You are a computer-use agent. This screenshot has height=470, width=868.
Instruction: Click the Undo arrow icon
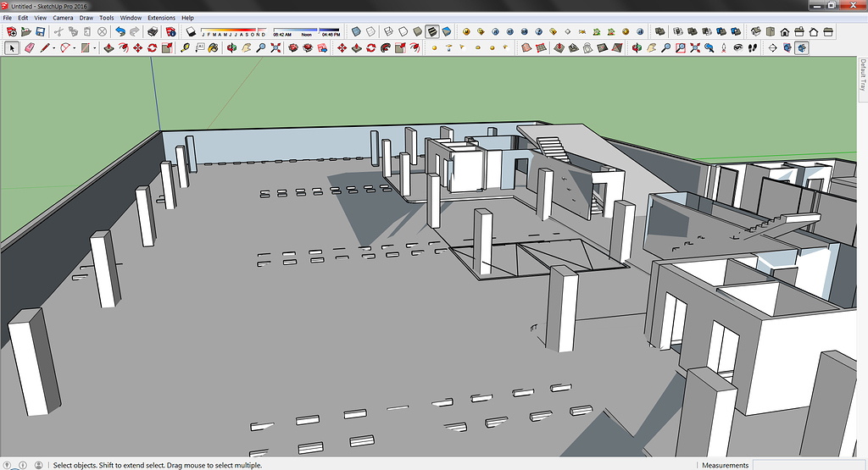tap(120, 31)
